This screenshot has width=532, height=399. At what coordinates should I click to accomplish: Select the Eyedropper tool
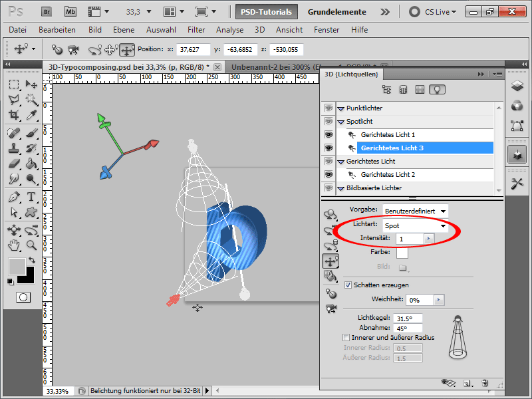click(31, 115)
